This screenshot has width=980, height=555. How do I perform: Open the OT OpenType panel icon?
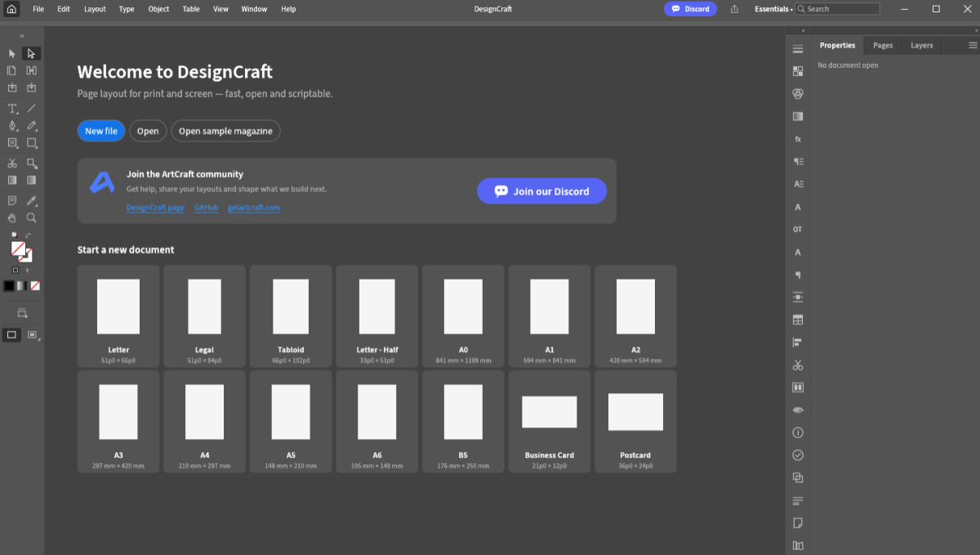[x=798, y=230]
